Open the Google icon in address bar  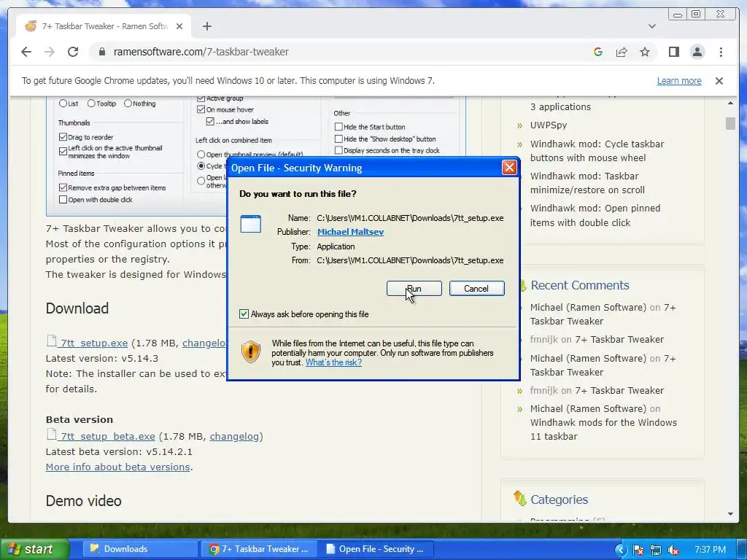[x=598, y=52]
